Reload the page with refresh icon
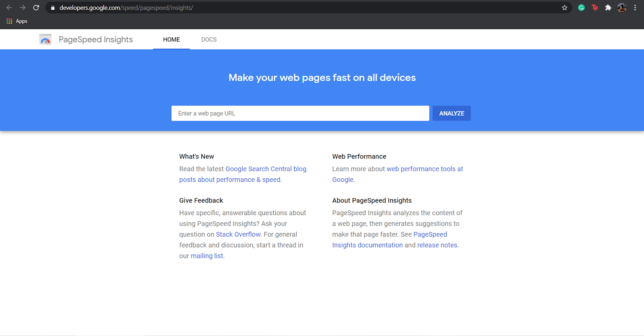This screenshot has width=644, height=336. pyautogui.click(x=36, y=8)
